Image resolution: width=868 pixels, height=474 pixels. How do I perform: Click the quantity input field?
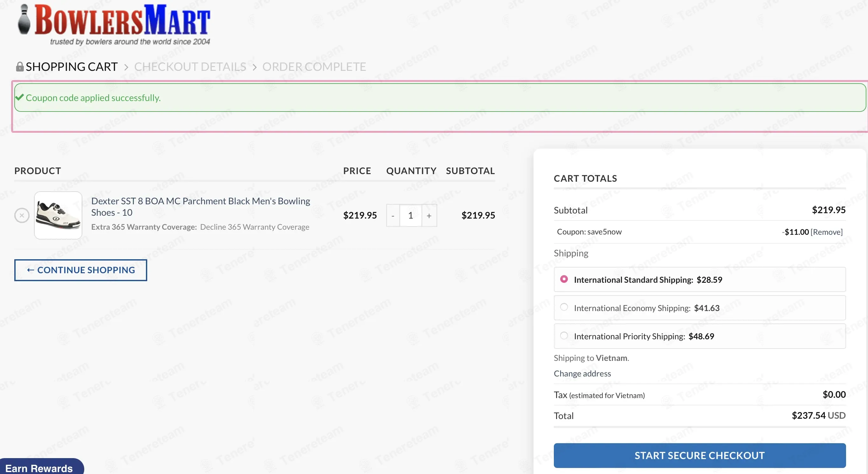click(410, 215)
